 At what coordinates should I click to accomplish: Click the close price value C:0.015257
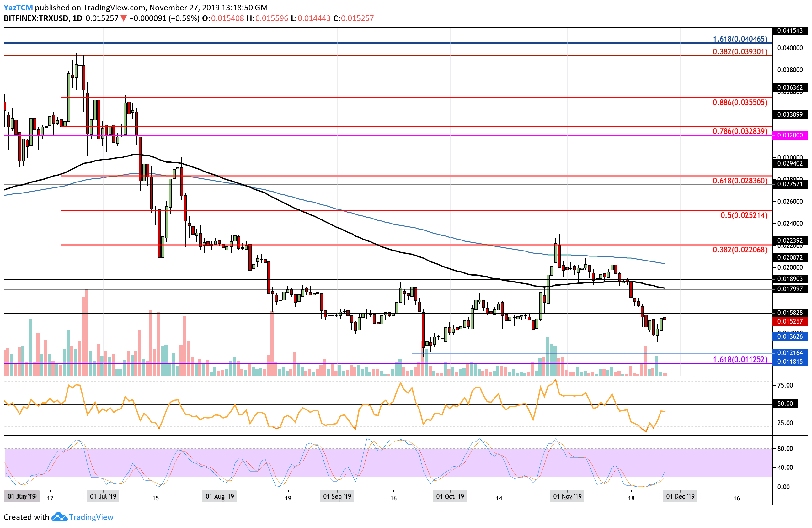tap(354, 18)
